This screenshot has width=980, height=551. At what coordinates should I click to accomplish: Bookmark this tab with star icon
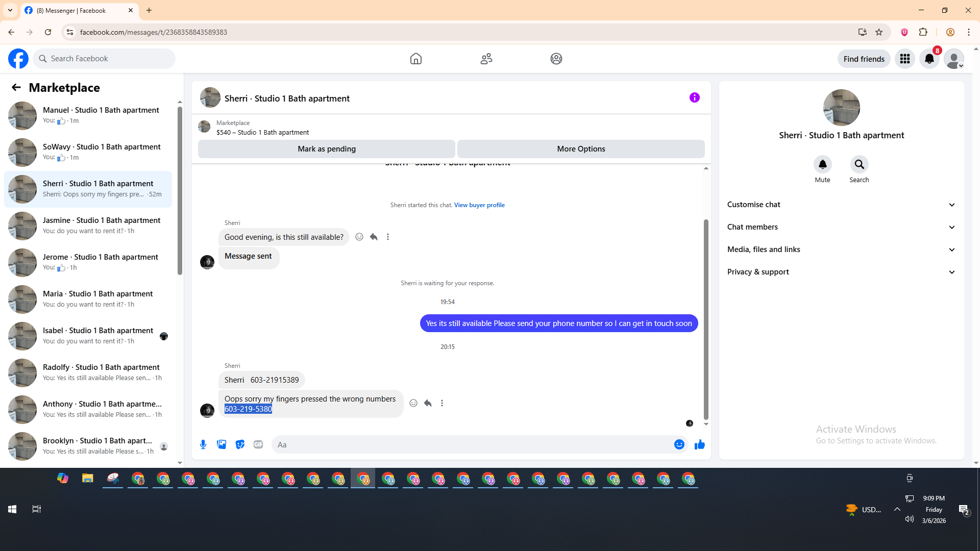(879, 32)
